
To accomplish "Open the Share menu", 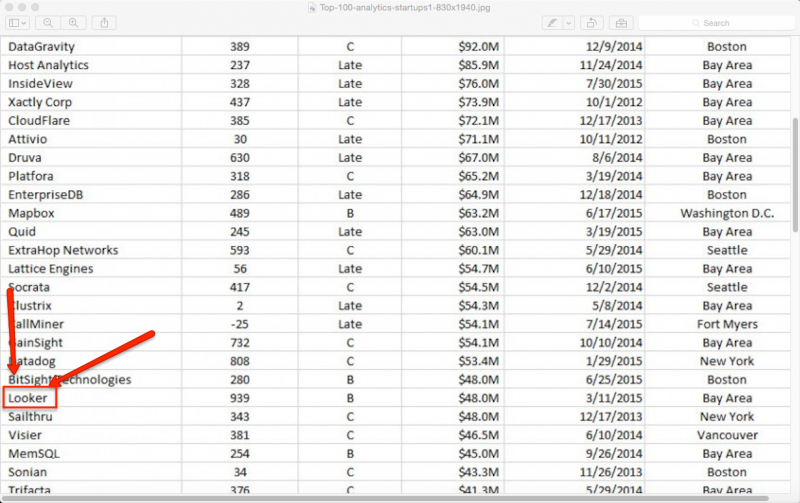I will pos(104,23).
